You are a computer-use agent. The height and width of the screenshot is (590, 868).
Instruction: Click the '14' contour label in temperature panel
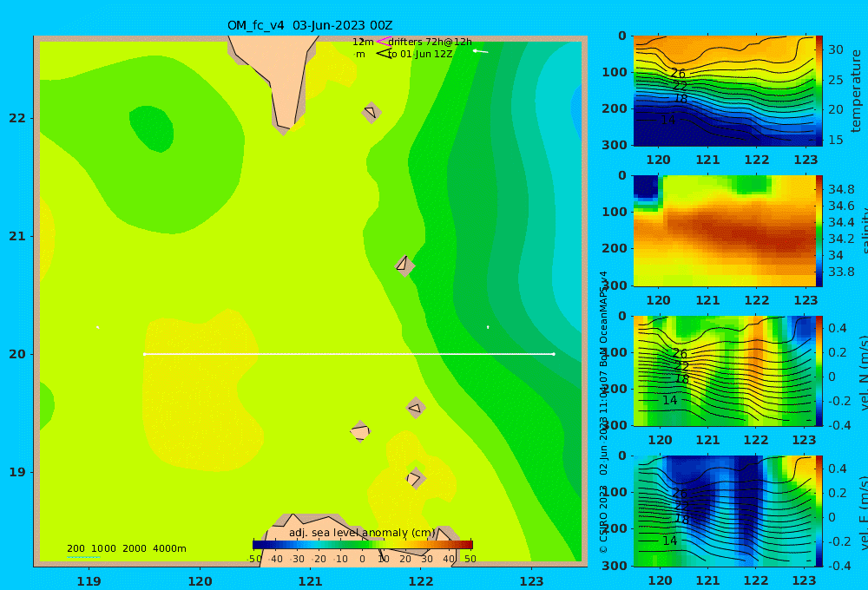[x=668, y=119]
